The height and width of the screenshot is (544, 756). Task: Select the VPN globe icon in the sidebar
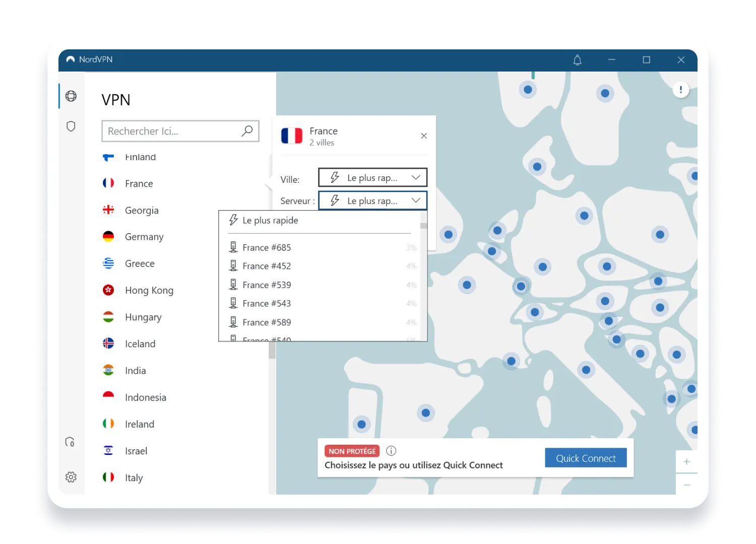(x=71, y=96)
